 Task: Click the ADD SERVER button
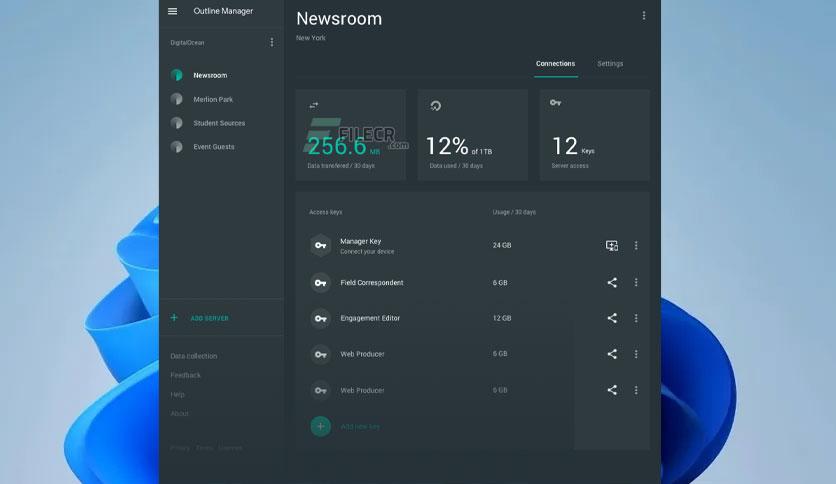click(x=210, y=318)
